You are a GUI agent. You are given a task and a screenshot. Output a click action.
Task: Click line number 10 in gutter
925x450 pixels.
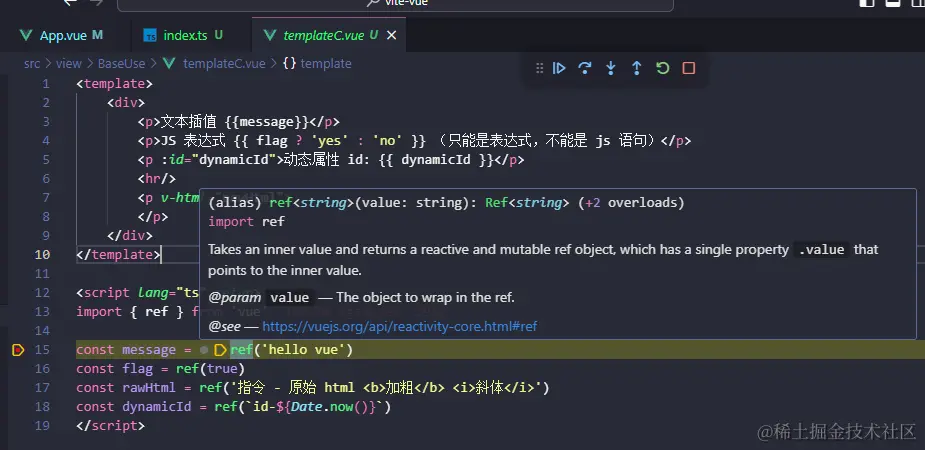click(42, 255)
